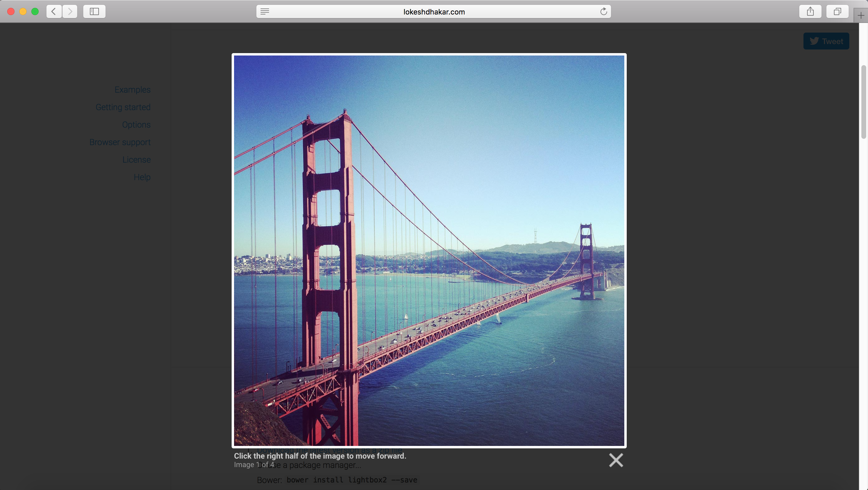
Task: Open the Options navigation link
Action: tap(136, 125)
